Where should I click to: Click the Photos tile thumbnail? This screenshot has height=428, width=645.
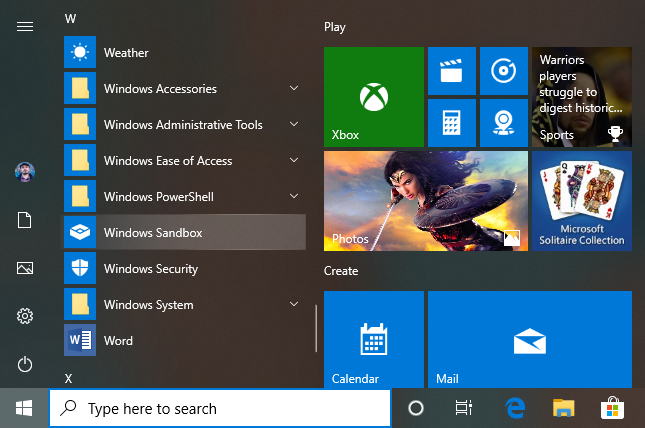[x=425, y=201]
